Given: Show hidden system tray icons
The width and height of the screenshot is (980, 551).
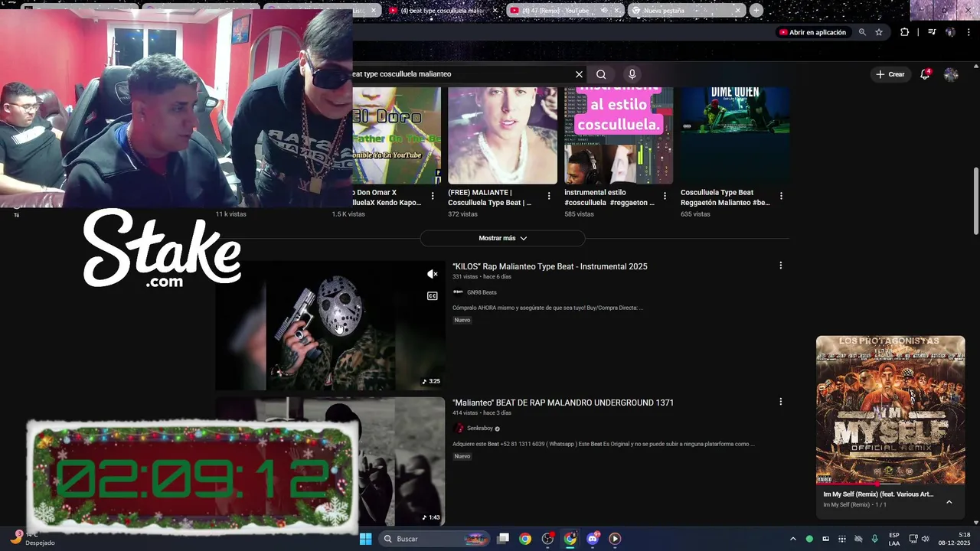Looking at the screenshot, I should click(x=792, y=539).
